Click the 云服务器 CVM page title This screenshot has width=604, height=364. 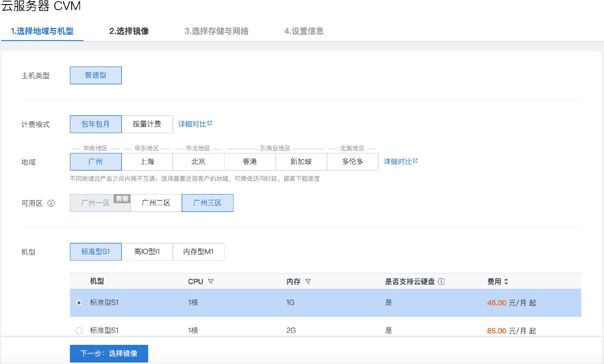(41, 6)
